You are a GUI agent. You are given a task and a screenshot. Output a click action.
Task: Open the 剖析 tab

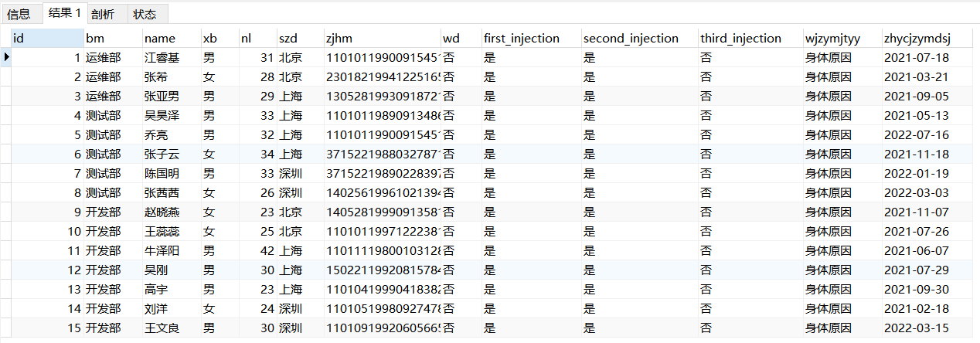102,14
